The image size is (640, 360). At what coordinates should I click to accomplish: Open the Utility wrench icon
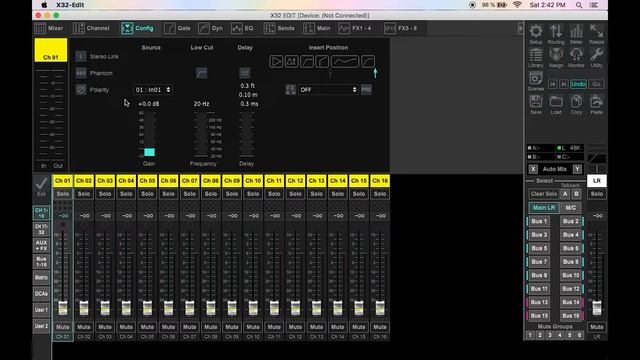pos(596,55)
